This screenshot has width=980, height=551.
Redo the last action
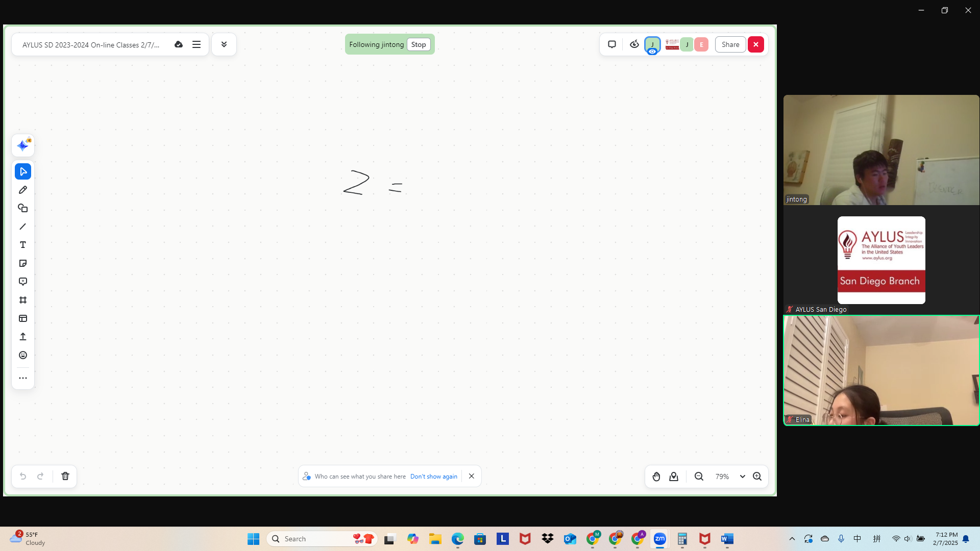click(x=40, y=476)
